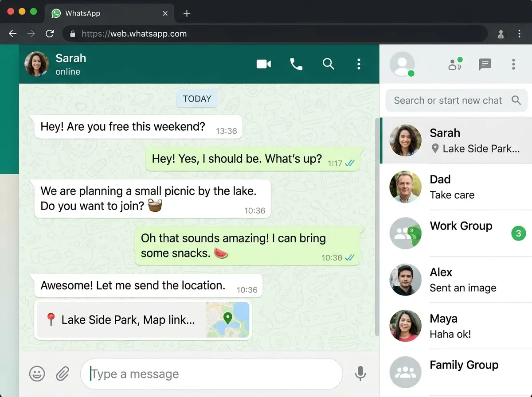The image size is (532, 397).
Task: Go back to the previous browser page
Action: pyautogui.click(x=12, y=34)
